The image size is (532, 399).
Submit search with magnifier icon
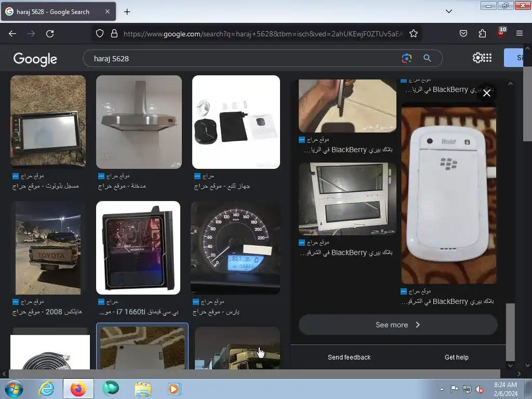click(x=427, y=58)
